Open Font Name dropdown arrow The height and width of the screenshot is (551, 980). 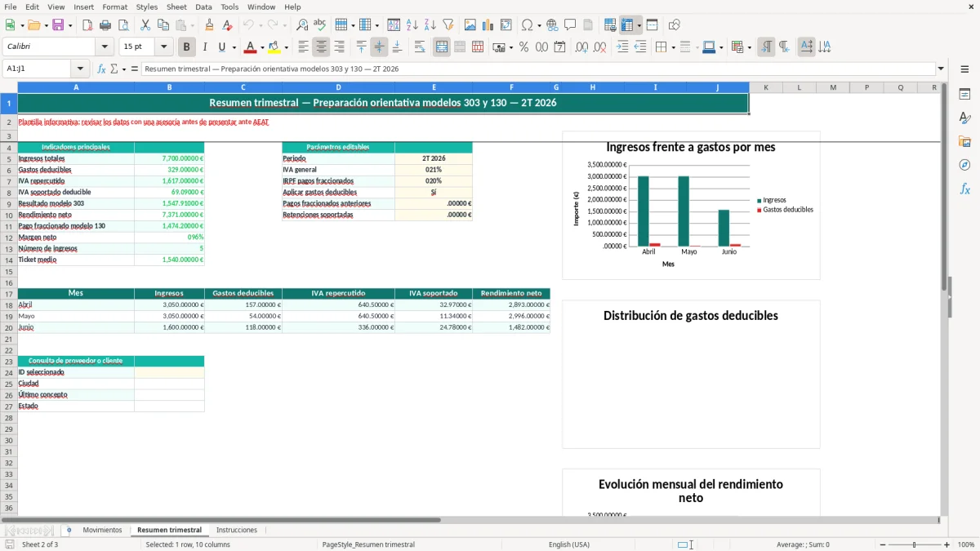(104, 47)
